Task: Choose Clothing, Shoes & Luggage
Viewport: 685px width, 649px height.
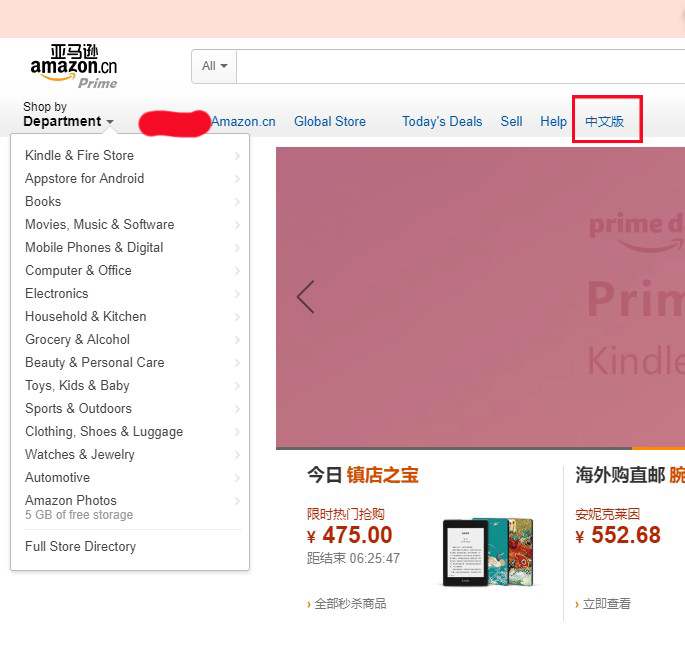Action: pos(104,432)
